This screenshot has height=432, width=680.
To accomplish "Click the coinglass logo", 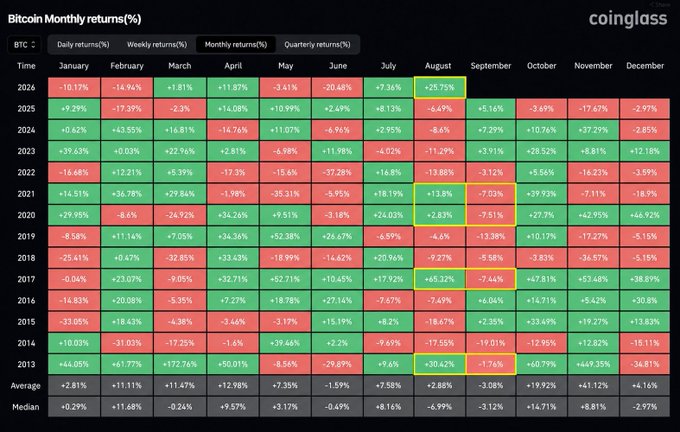I will [628, 19].
